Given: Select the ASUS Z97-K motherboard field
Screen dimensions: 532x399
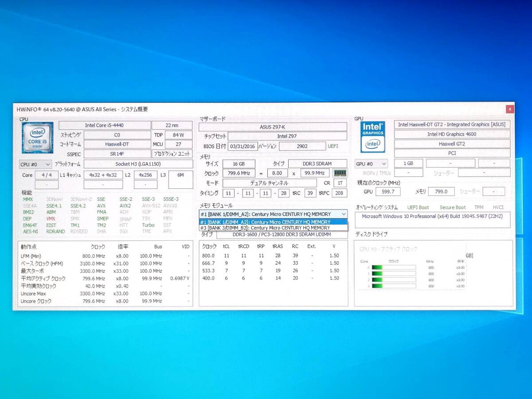Looking at the screenshot, I should click(x=273, y=127).
